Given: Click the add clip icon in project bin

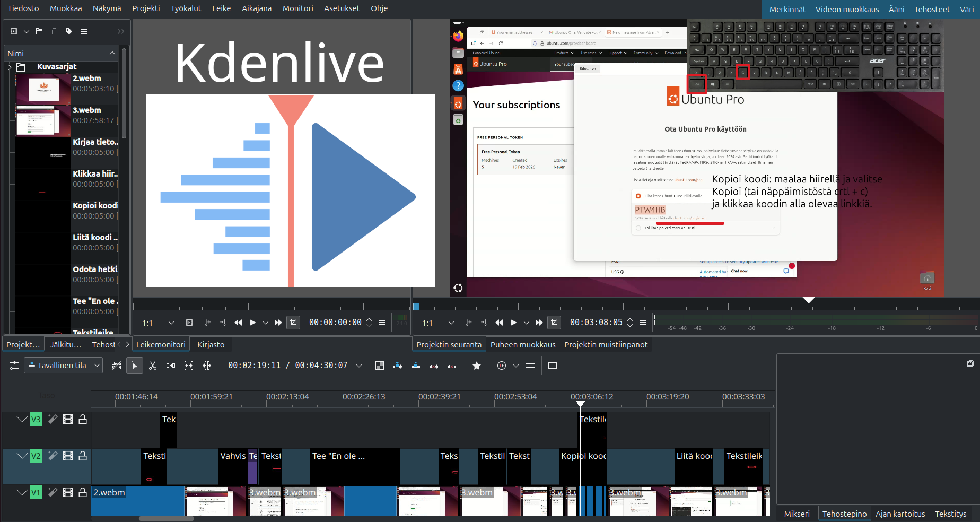Looking at the screenshot, I should [14, 31].
